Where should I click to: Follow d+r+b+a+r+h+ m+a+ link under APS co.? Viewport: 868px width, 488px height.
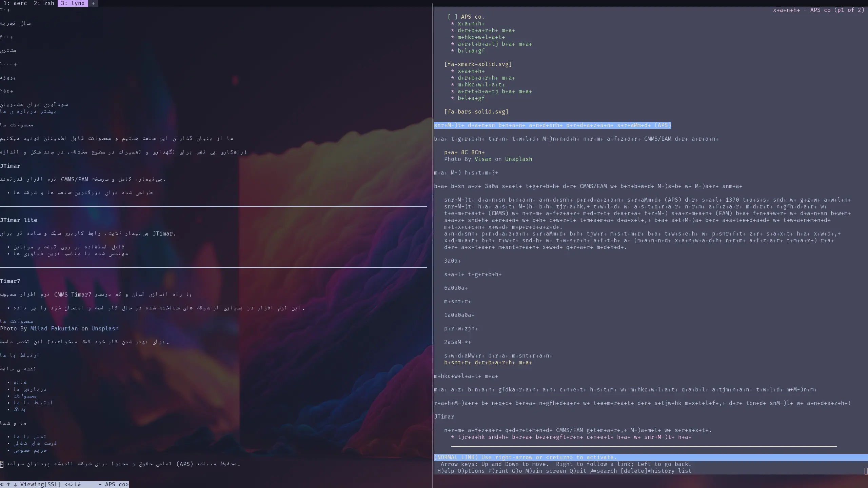pos(487,30)
